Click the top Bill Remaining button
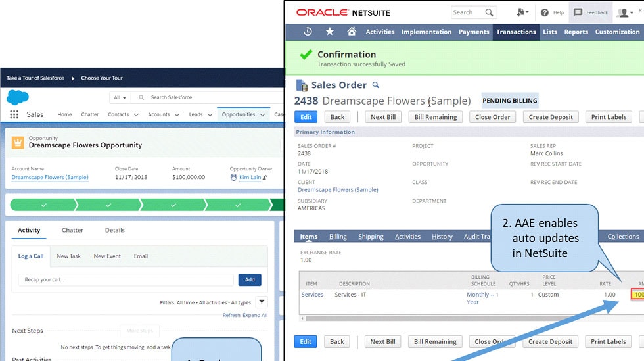This screenshot has width=644, height=361. [x=435, y=117]
